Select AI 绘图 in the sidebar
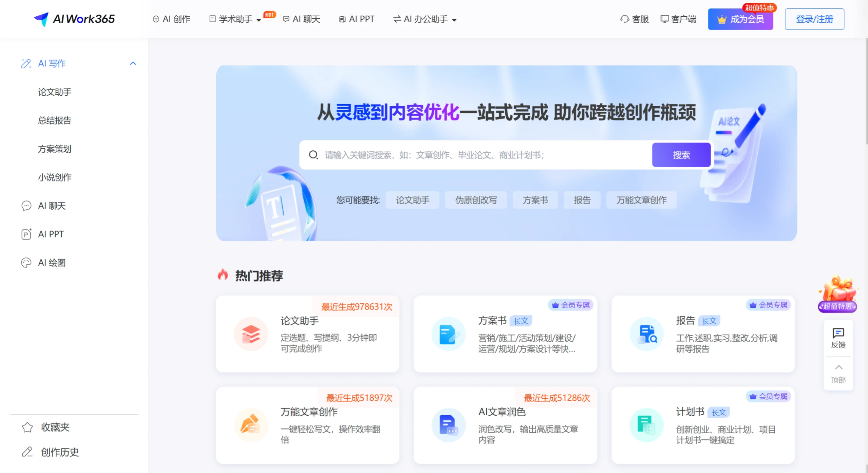868x473 pixels. click(52, 262)
